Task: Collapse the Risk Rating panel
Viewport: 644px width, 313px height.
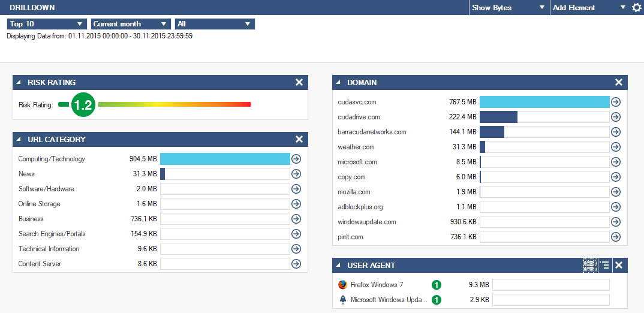Action: click(x=19, y=82)
